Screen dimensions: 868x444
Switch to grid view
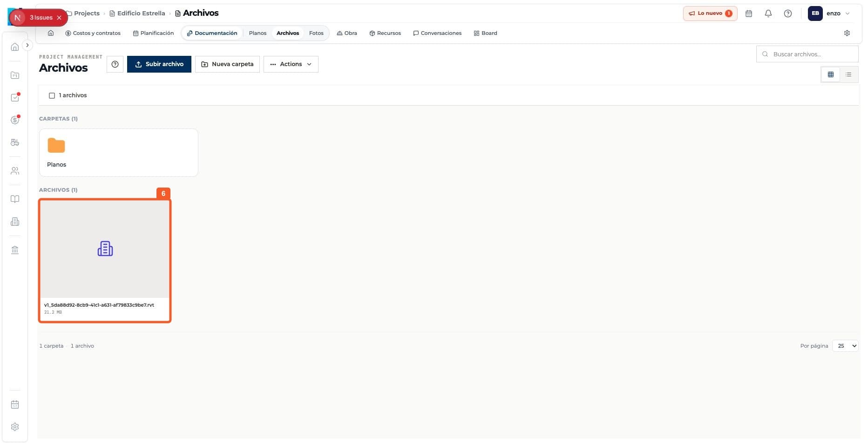pos(830,74)
